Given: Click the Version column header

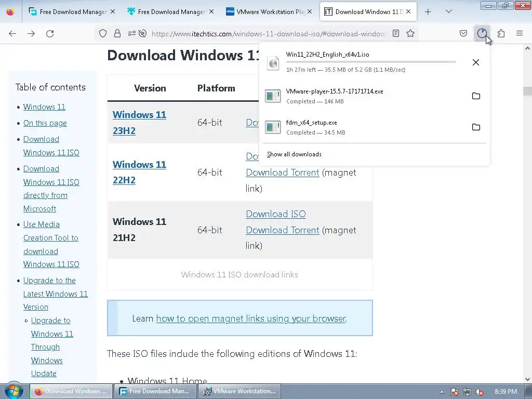Looking at the screenshot, I should coord(150,88).
